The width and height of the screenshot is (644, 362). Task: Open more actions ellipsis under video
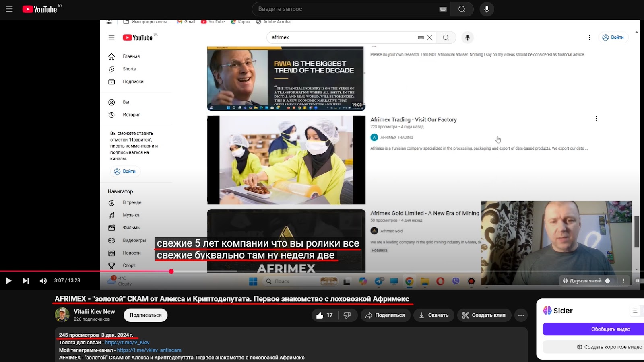(x=521, y=315)
